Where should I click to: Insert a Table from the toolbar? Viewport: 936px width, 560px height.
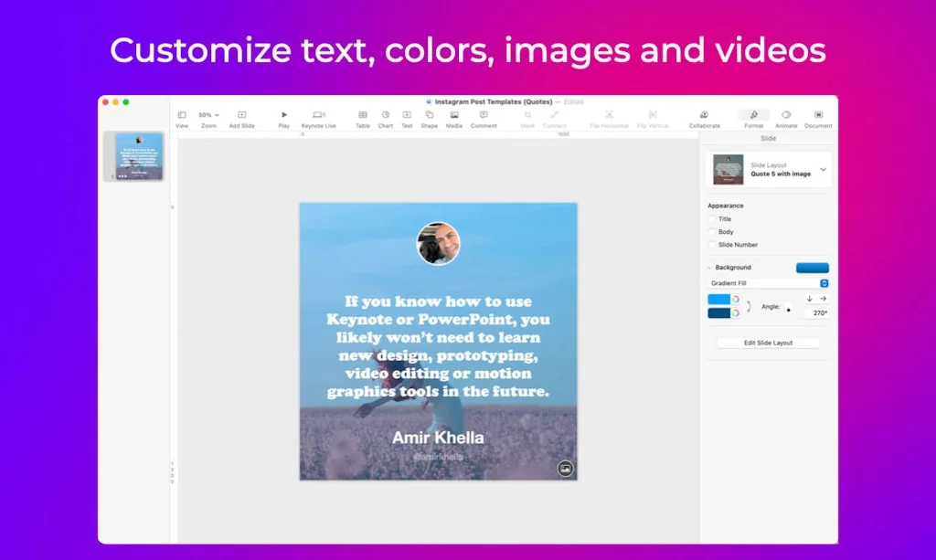click(362, 116)
